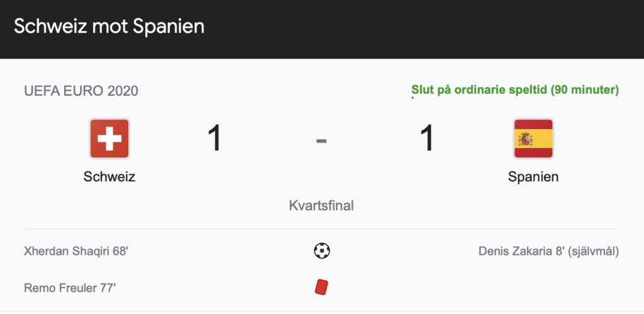This screenshot has height=314, width=644.
Task: Click the green match status text
Action: pos(515,90)
